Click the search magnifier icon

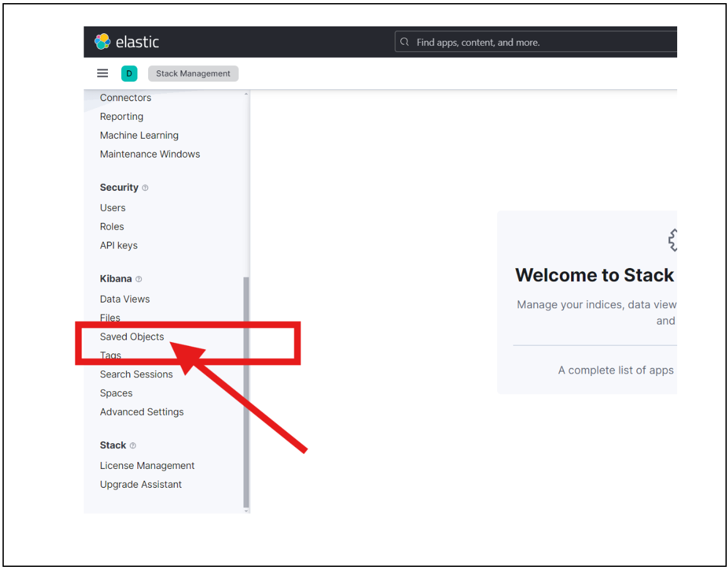coord(405,42)
